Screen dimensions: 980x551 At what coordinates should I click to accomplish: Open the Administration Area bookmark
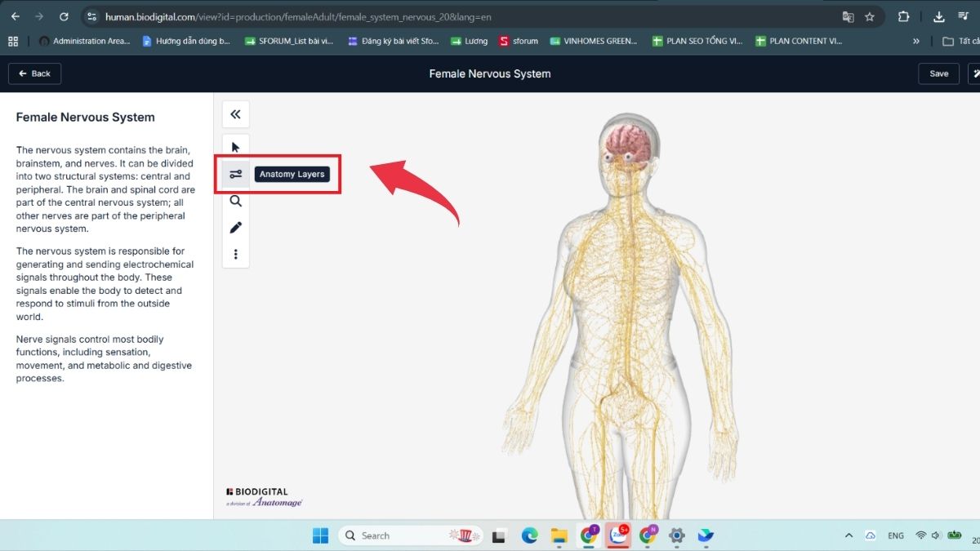click(84, 41)
